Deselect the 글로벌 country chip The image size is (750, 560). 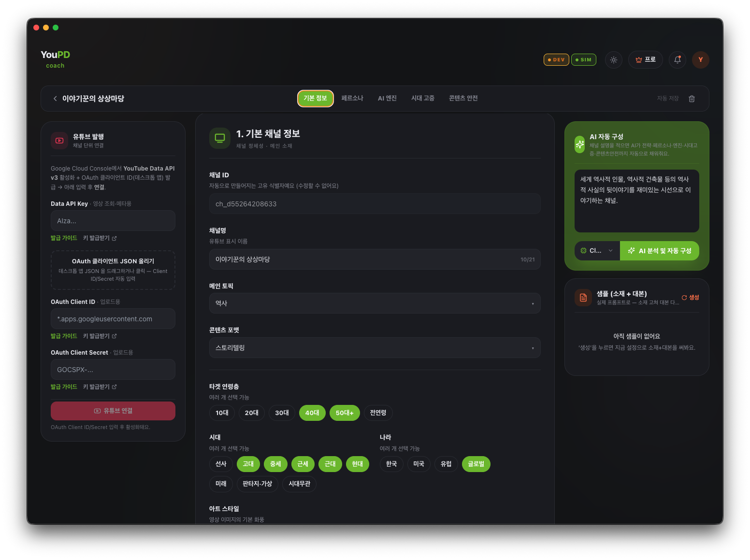(x=476, y=464)
